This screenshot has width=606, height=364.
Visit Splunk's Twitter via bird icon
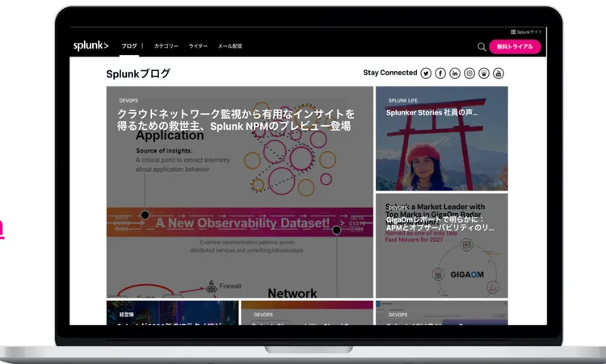click(x=426, y=73)
